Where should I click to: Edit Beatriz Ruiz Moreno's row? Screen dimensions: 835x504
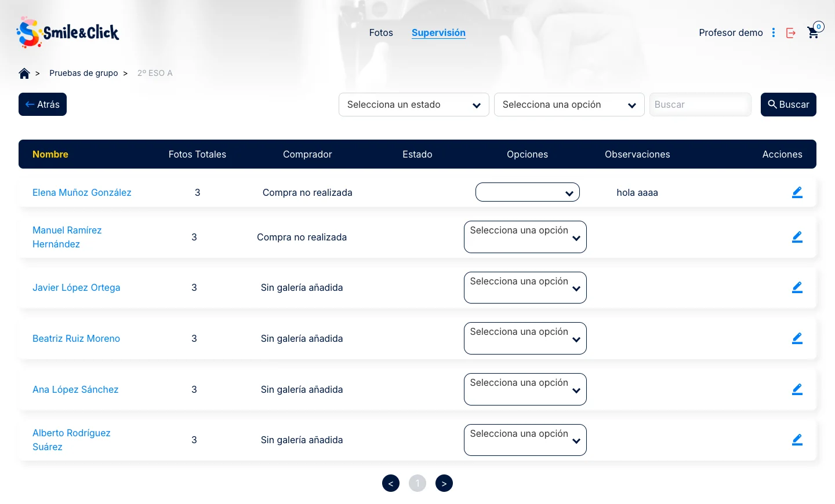coord(797,338)
